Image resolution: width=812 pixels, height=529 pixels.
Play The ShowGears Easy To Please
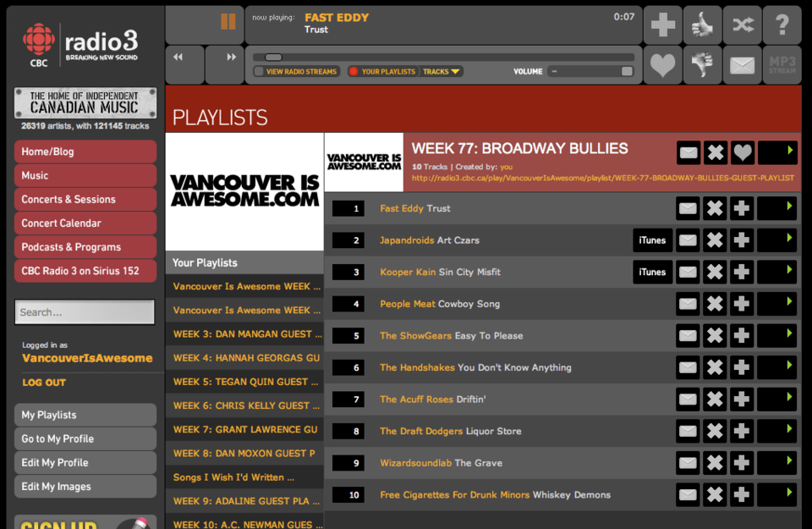tap(776, 336)
